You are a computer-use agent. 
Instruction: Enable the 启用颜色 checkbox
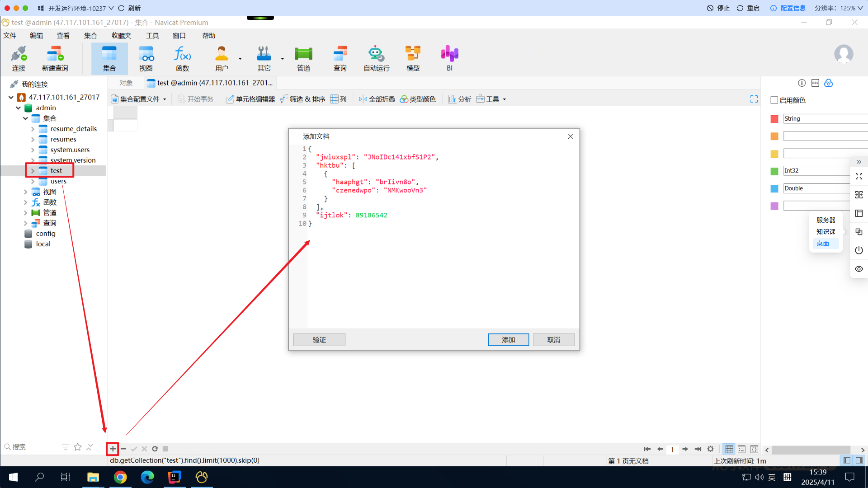774,100
